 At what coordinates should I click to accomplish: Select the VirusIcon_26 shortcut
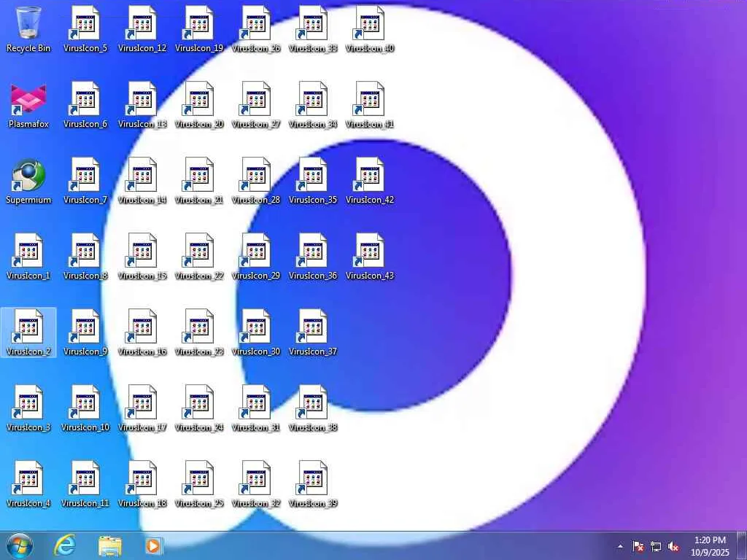(x=256, y=29)
